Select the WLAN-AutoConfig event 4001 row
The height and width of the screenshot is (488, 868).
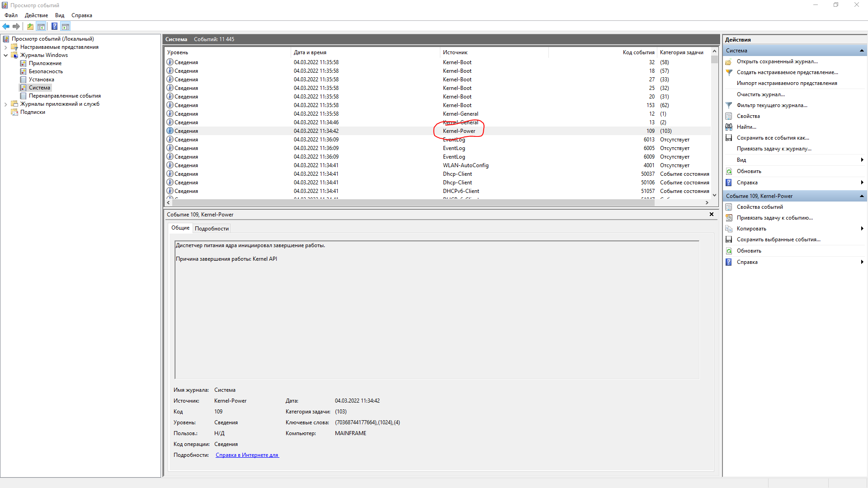(438, 165)
